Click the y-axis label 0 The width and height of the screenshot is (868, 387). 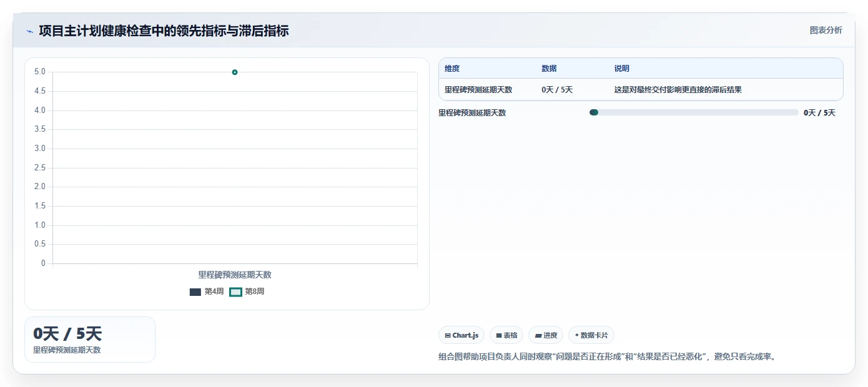[43, 263]
